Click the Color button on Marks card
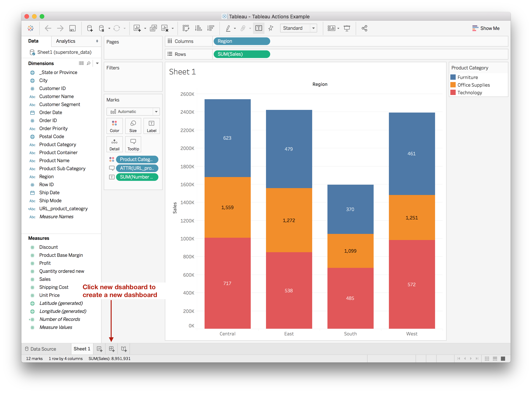 coord(114,126)
